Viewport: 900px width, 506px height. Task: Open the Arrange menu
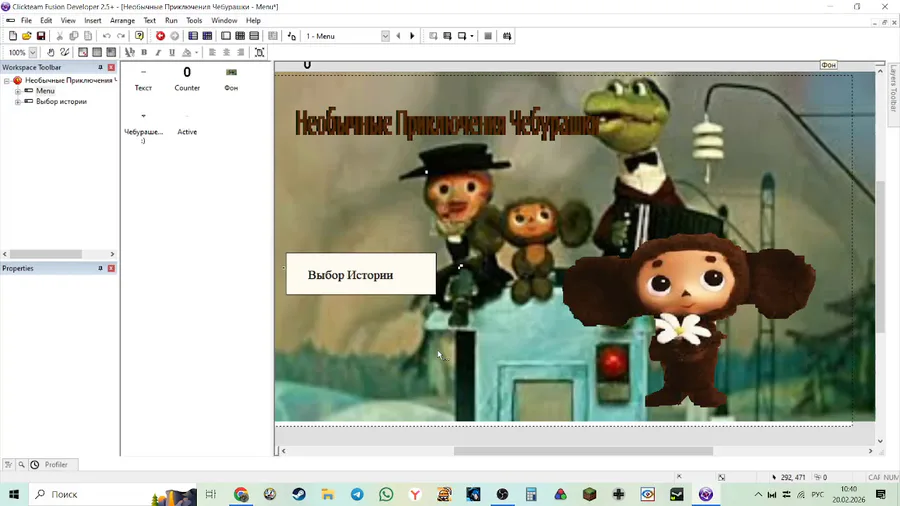click(122, 20)
